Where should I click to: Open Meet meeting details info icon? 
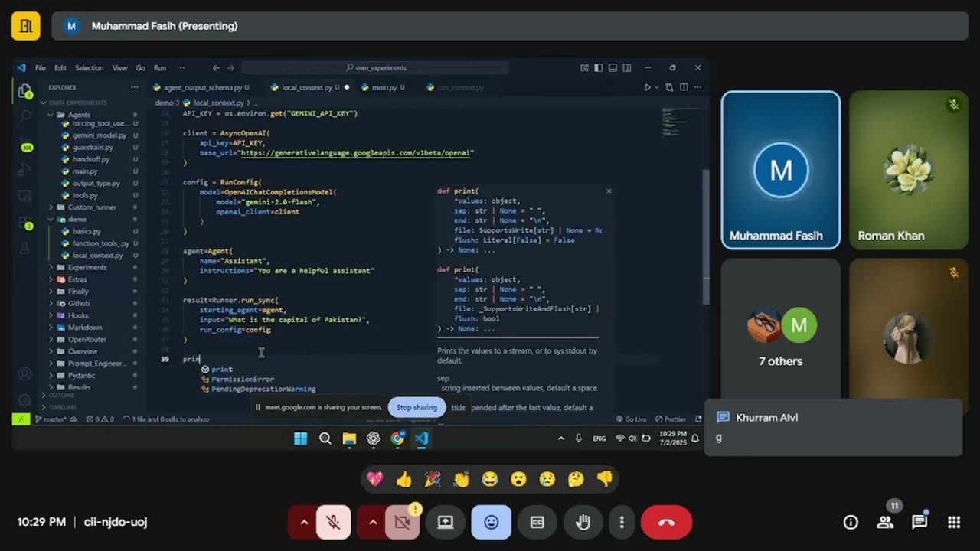(851, 522)
